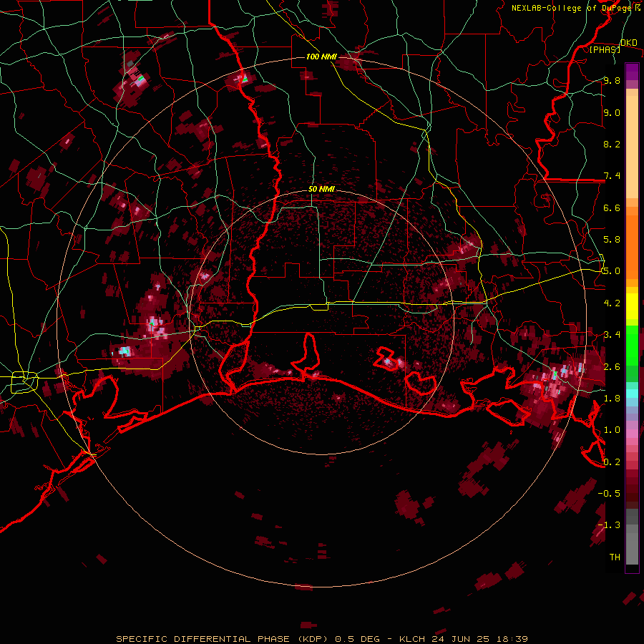Click the 5.8 value on the scale
The width and height of the screenshot is (644, 644).
click(612, 240)
